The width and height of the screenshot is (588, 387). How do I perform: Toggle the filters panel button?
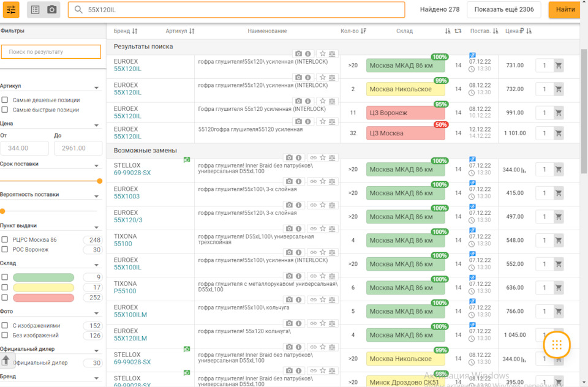(x=11, y=10)
